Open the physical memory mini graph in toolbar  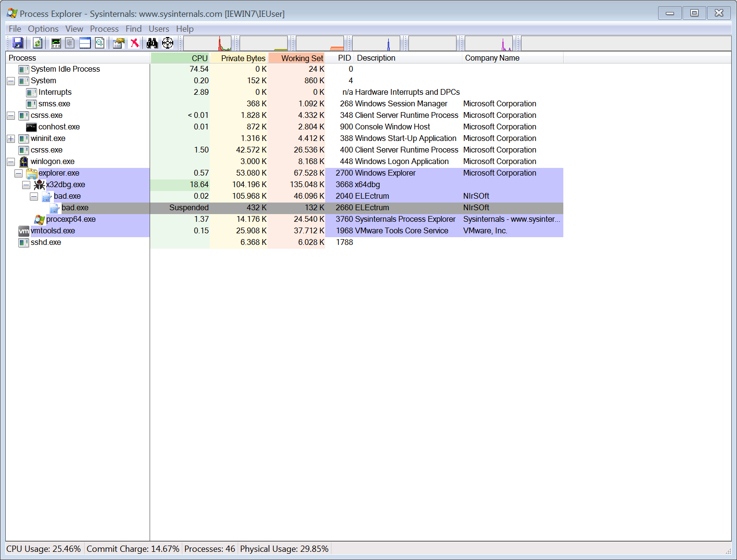320,43
